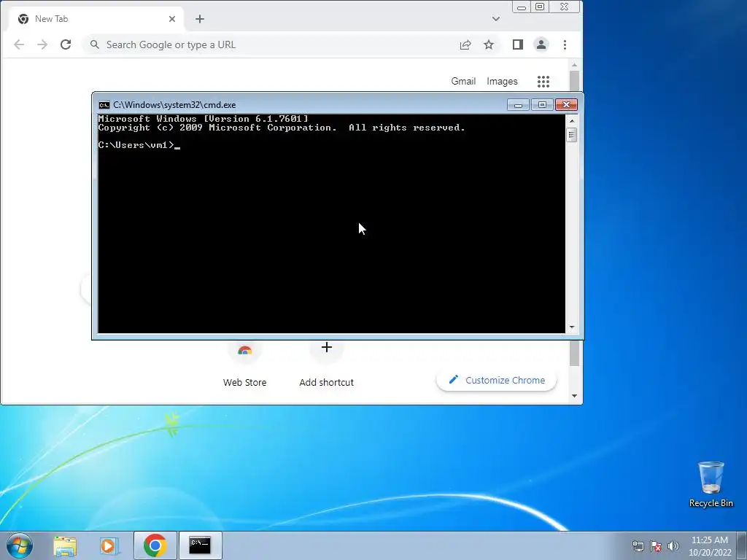Click the Add shortcut plus tile
The width and height of the screenshot is (747, 560).
pos(326,365)
